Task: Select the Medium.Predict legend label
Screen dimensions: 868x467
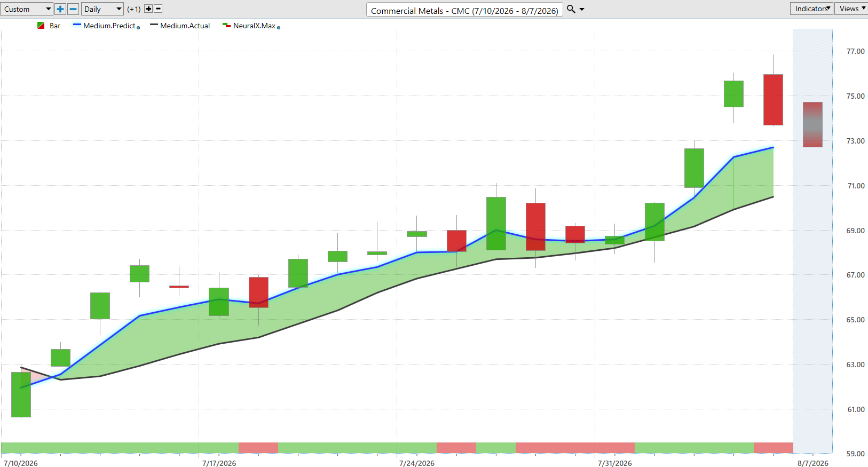Action: [109, 26]
